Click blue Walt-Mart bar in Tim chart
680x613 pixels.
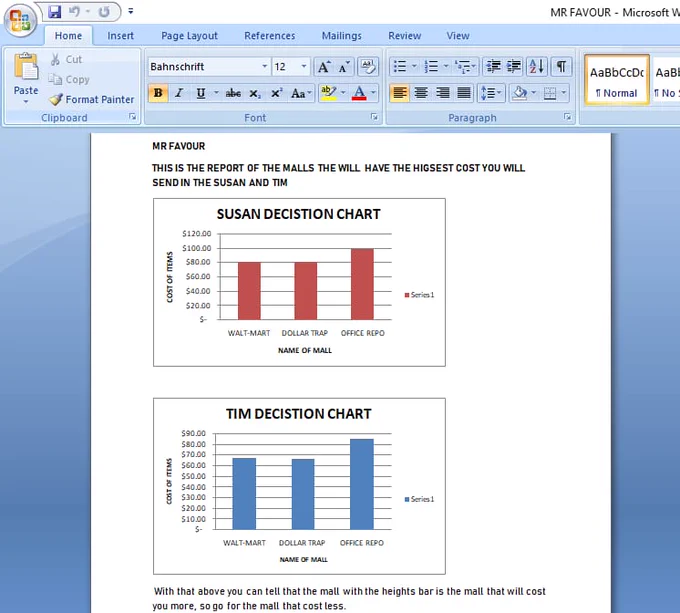click(x=244, y=494)
